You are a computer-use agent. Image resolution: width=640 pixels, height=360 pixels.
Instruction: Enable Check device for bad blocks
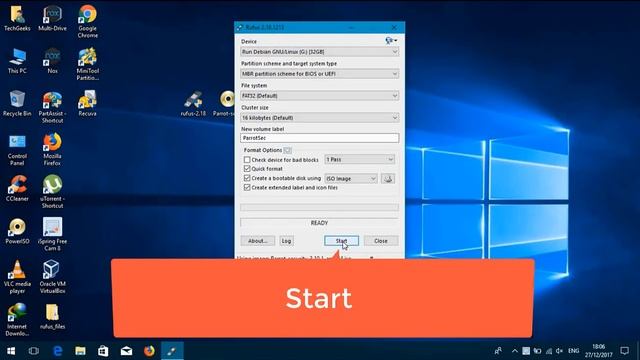pos(247,160)
